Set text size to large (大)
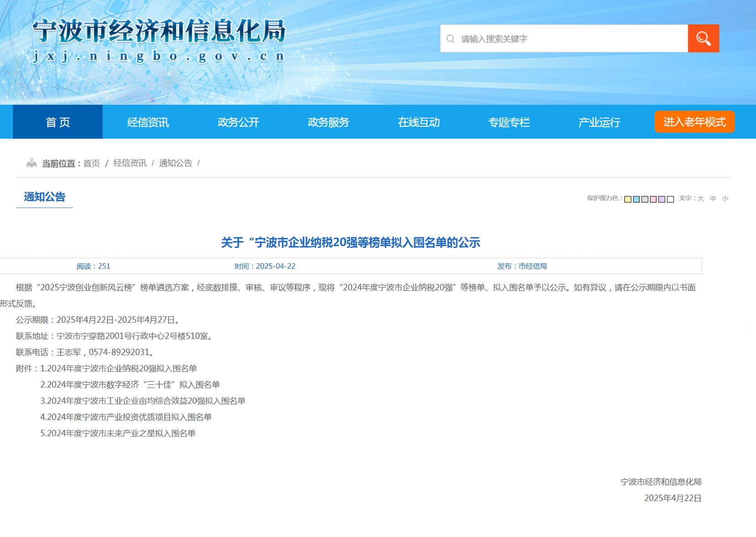Screen dimensions: 756x537 pos(700,198)
